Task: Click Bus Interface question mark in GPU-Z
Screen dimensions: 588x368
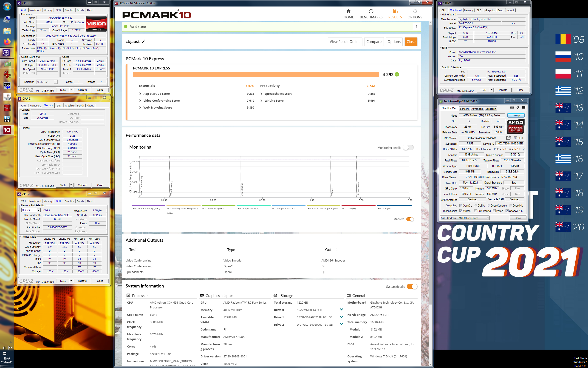Action: click(524, 149)
